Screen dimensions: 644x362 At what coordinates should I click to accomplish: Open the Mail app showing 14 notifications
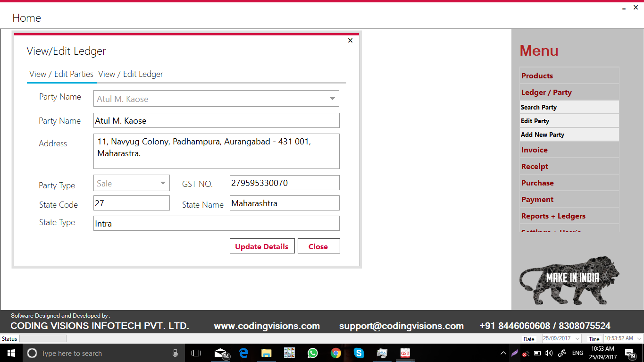tap(220, 353)
